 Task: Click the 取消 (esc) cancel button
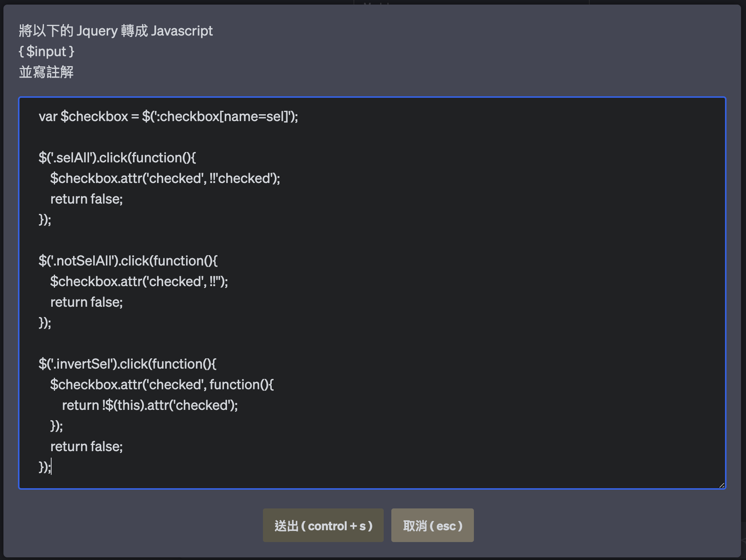432,526
